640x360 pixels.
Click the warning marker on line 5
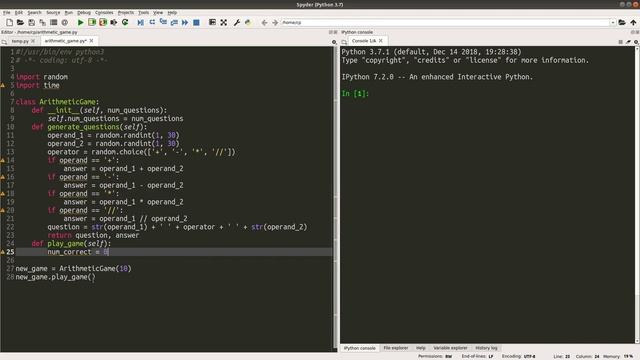(3, 85)
